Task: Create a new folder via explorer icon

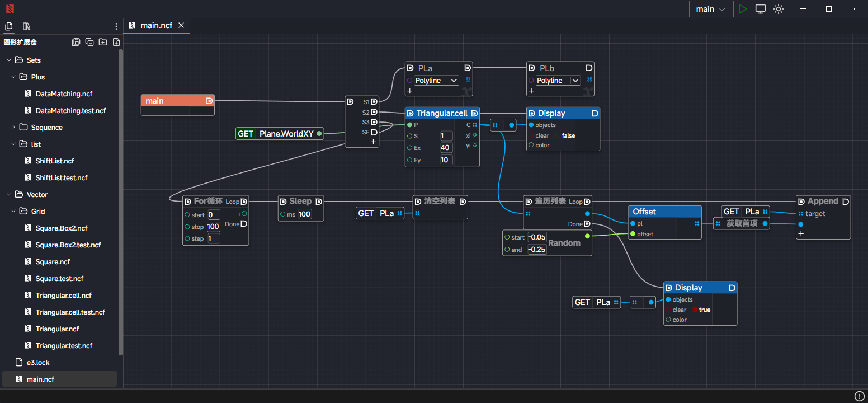Action: [x=103, y=42]
